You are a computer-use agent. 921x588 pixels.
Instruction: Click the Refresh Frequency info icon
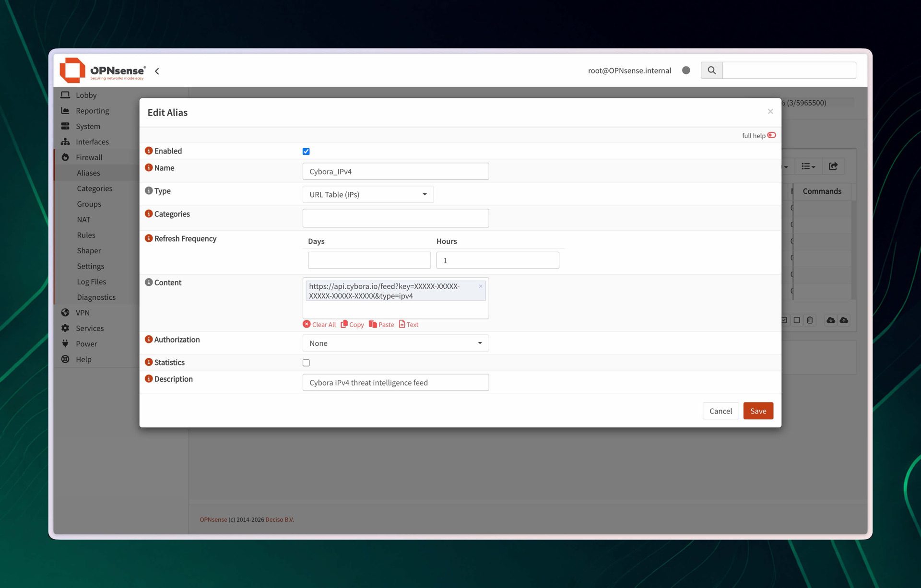tap(149, 238)
